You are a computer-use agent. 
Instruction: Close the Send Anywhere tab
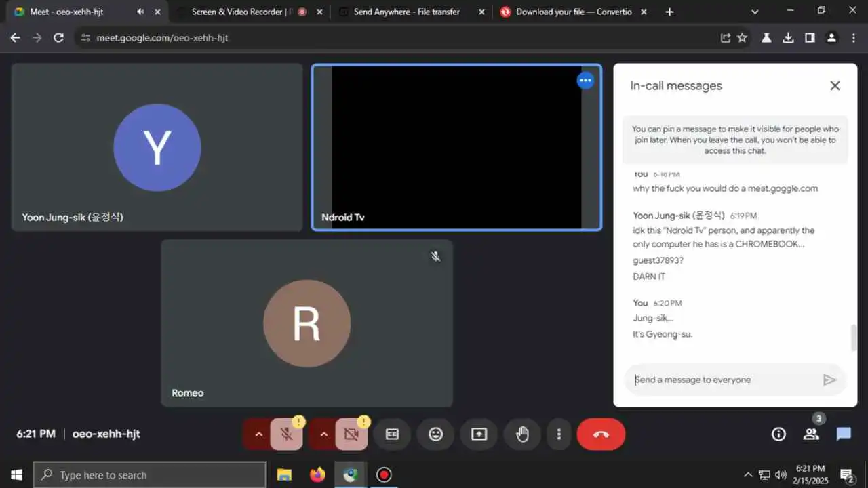point(481,12)
